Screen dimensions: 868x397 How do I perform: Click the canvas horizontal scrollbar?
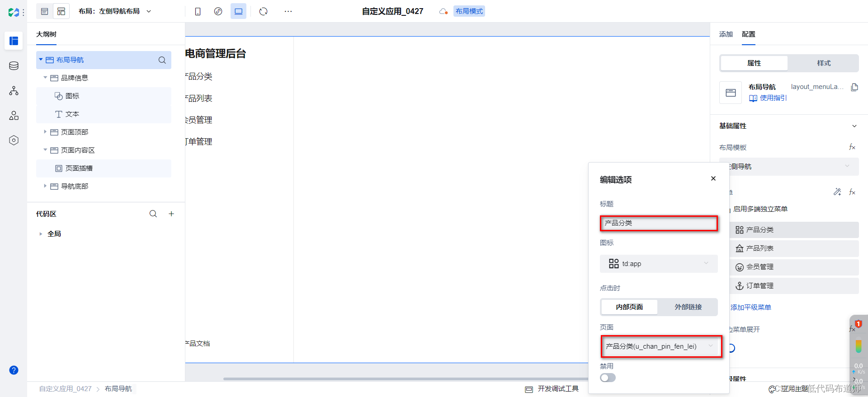(405, 379)
